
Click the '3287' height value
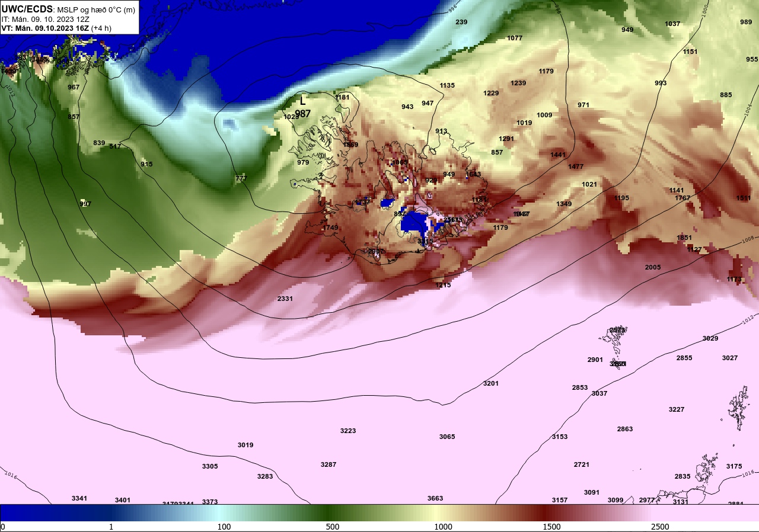pos(329,464)
